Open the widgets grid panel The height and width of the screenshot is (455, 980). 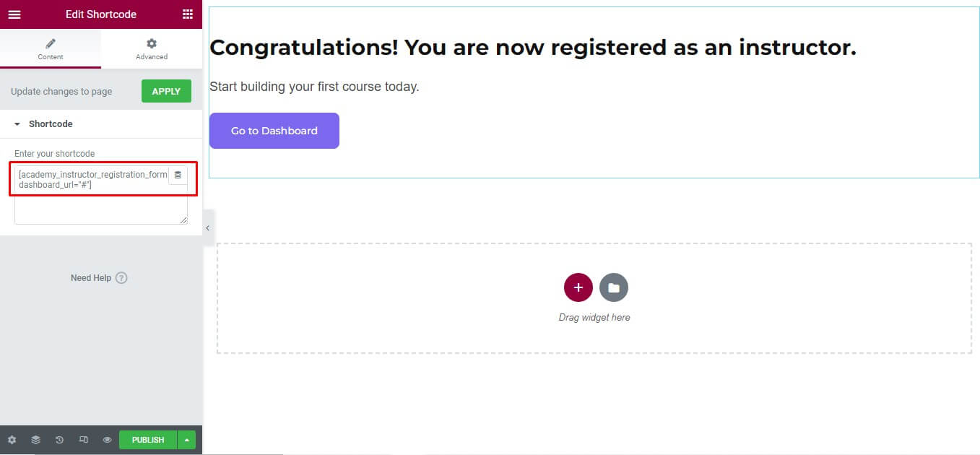pos(188,14)
